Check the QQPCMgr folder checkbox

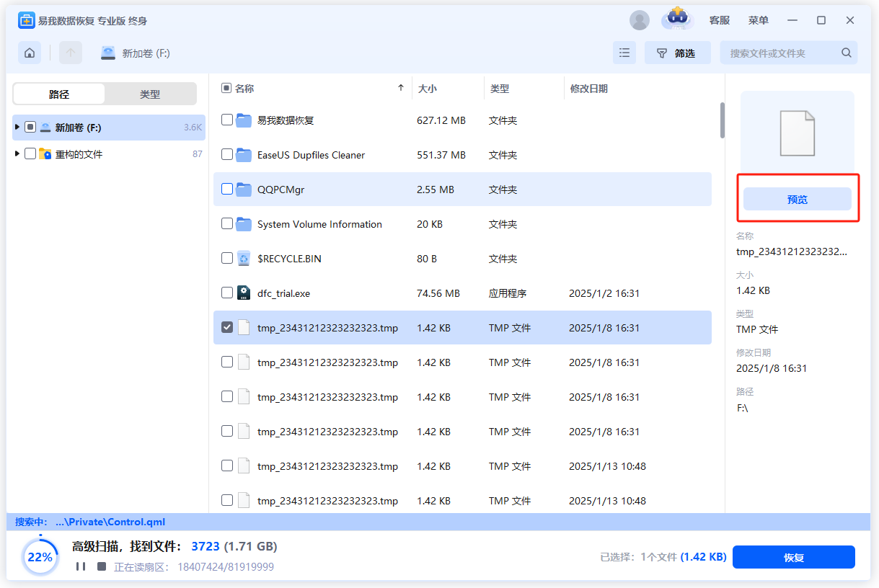pyautogui.click(x=227, y=190)
